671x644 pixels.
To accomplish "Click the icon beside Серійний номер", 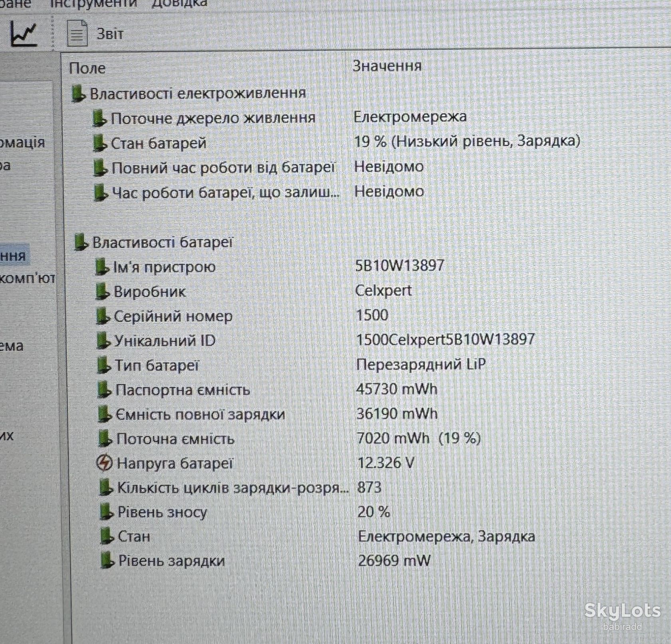I will (103, 317).
